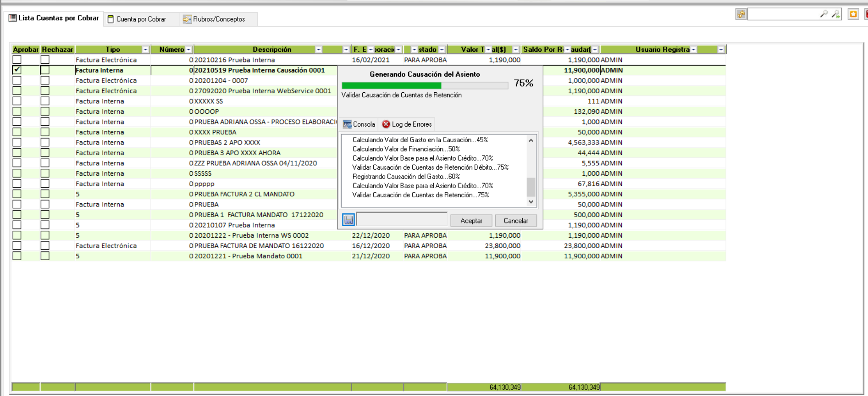Expand the Usuario Registra column filter

721,50
